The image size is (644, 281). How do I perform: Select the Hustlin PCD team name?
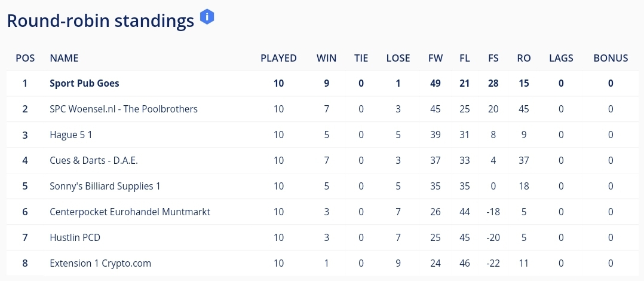(x=75, y=237)
